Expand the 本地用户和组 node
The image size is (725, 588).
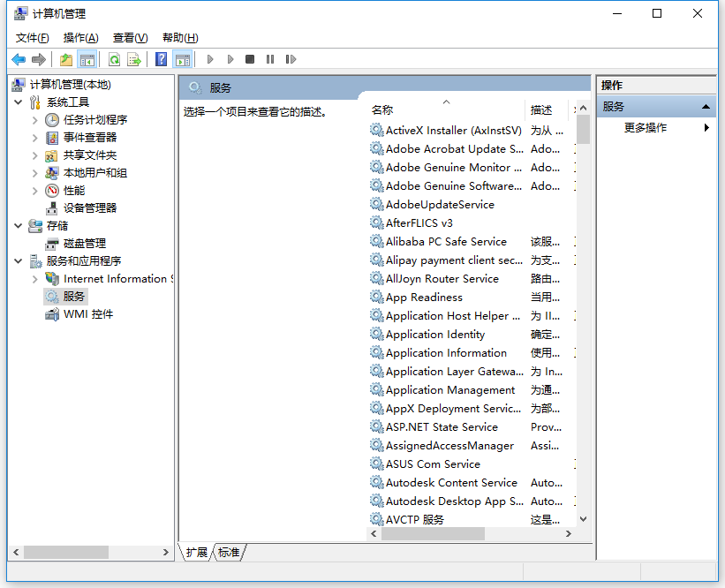pos(35,173)
